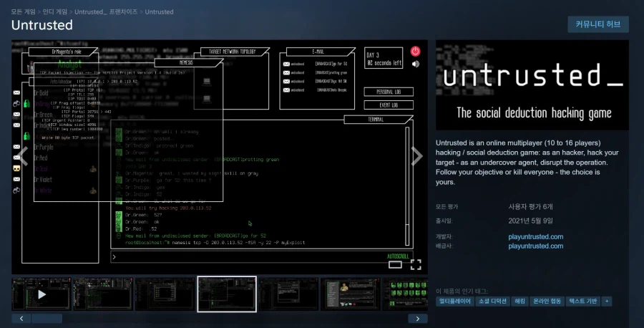Click the untrusted_ header capsule image
Image resolution: width=644 pixels, height=328 pixels.
(x=532, y=85)
